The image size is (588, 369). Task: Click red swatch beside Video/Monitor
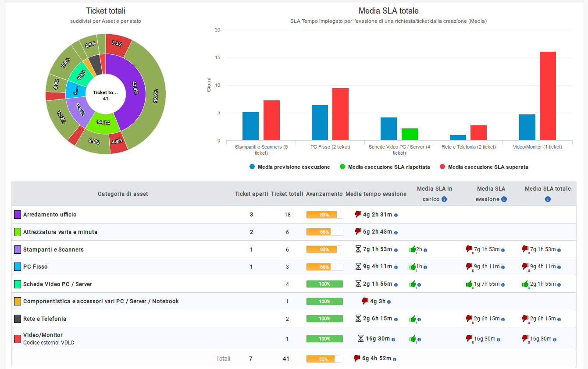18,338
